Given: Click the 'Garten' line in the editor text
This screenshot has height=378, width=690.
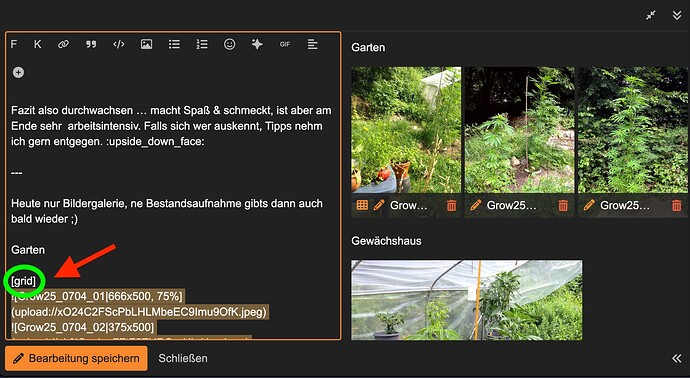Looking at the screenshot, I should 28,250.
